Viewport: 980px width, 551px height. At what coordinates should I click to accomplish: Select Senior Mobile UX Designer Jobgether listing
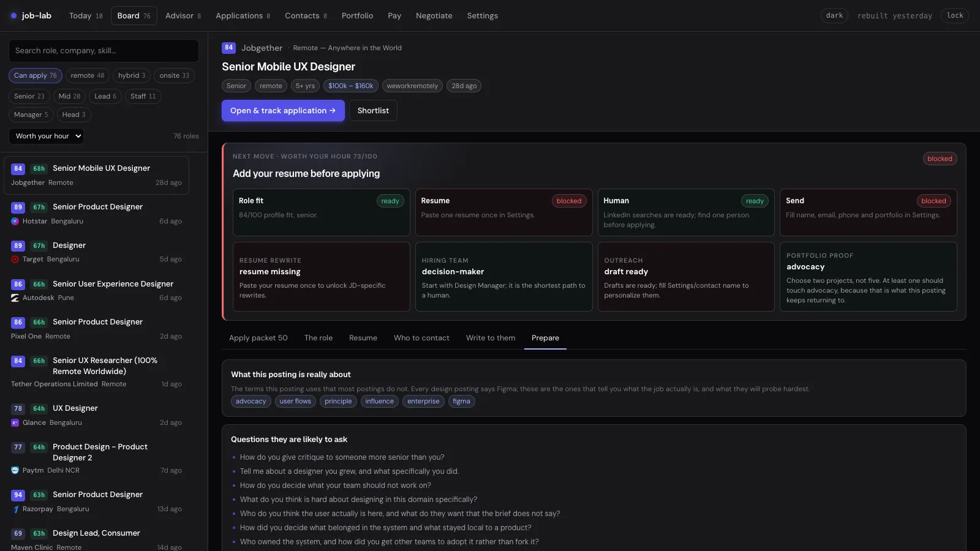(96, 176)
